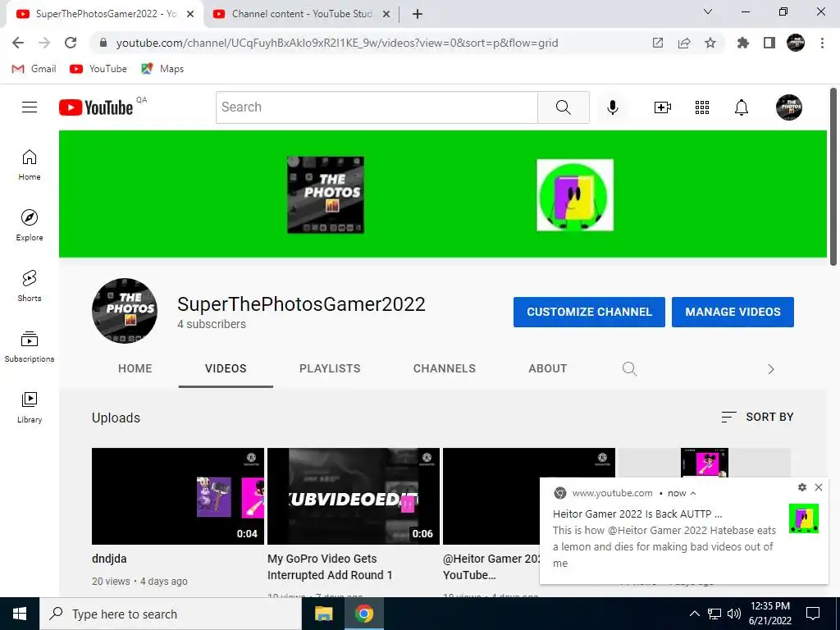The height and width of the screenshot is (630, 840).
Task: Open notification settings gear
Action: click(802, 487)
